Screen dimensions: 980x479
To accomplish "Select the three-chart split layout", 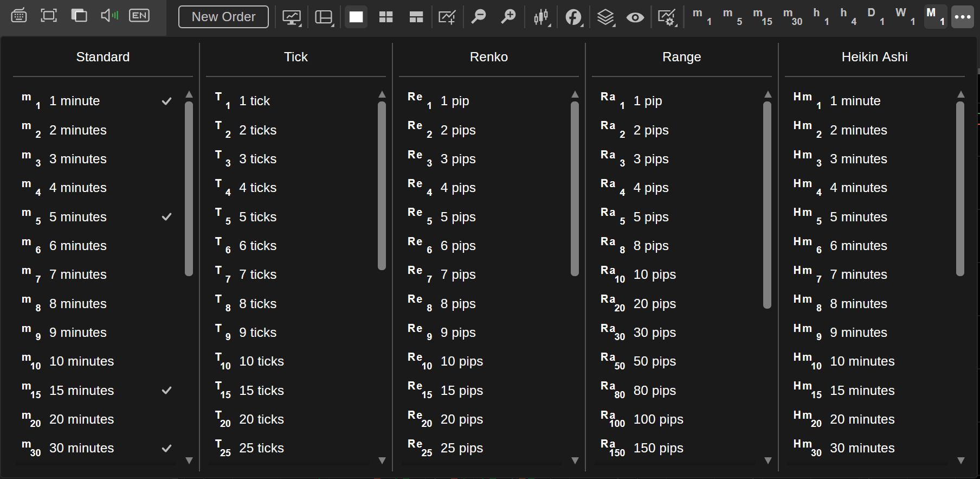I will coord(416,17).
